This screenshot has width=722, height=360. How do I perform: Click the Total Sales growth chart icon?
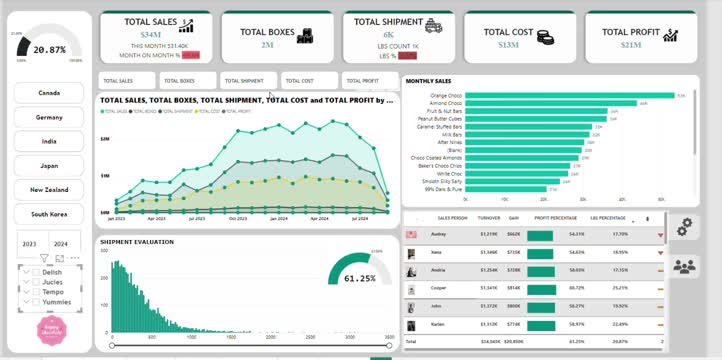[186, 26]
